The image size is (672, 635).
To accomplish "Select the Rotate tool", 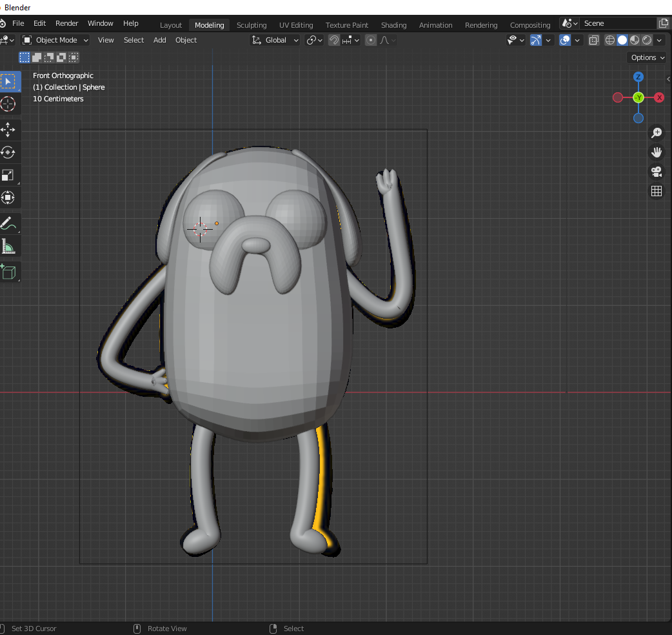I will click(8, 152).
